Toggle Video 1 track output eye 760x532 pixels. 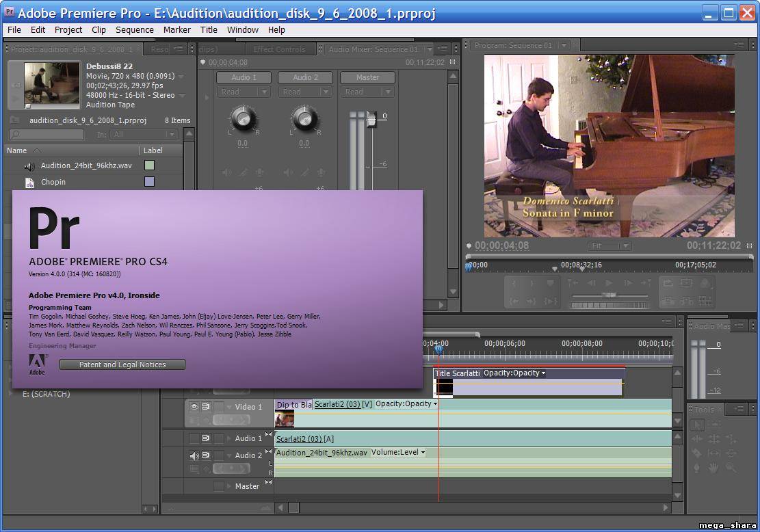194,406
